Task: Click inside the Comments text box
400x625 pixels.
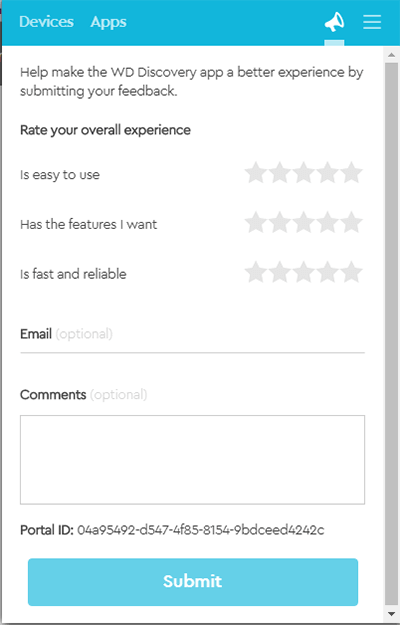Action: (x=192, y=460)
